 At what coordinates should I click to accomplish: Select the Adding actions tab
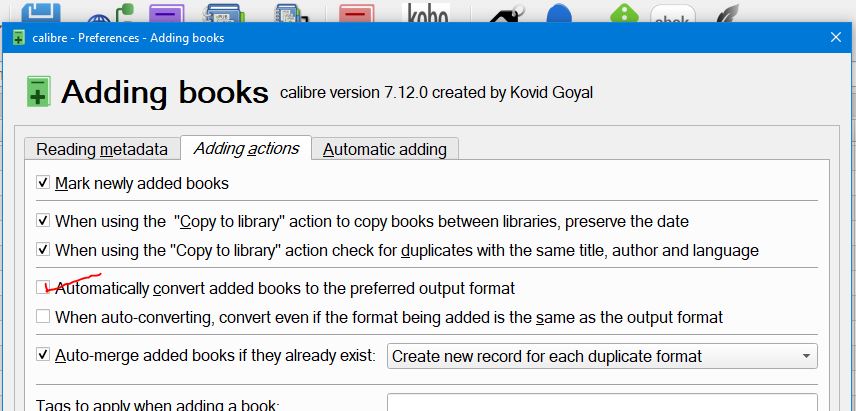246,148
